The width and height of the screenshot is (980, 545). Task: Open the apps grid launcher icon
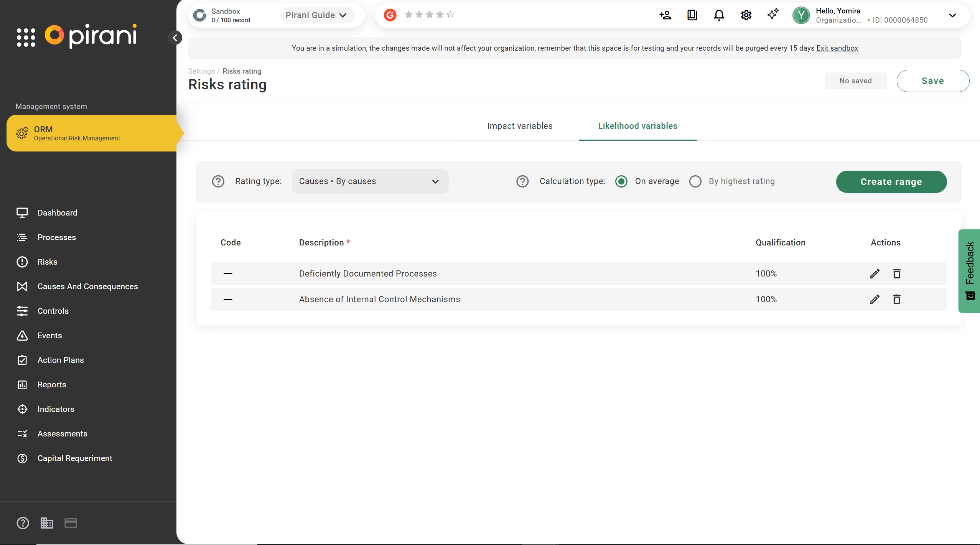26,37
